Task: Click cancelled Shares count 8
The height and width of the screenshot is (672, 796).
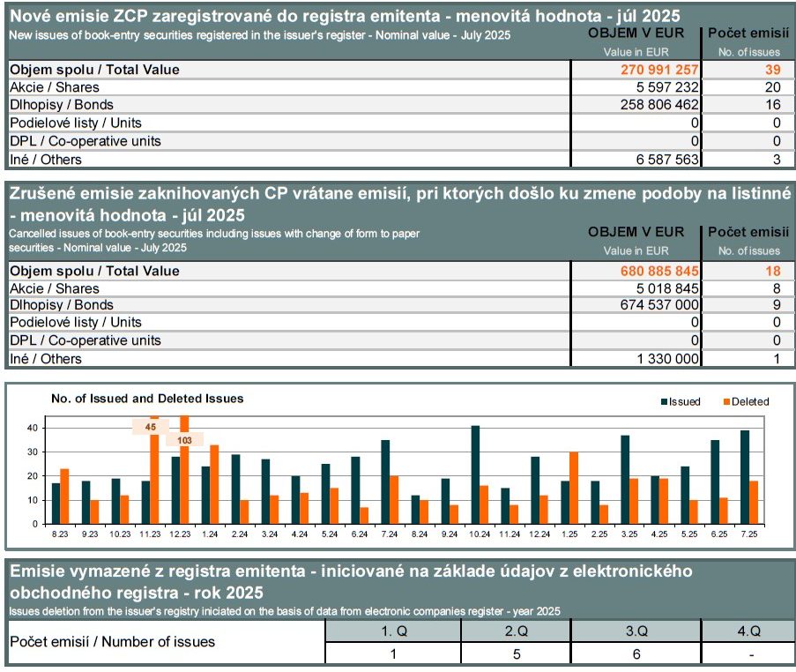Action: [x=777, y=288]
